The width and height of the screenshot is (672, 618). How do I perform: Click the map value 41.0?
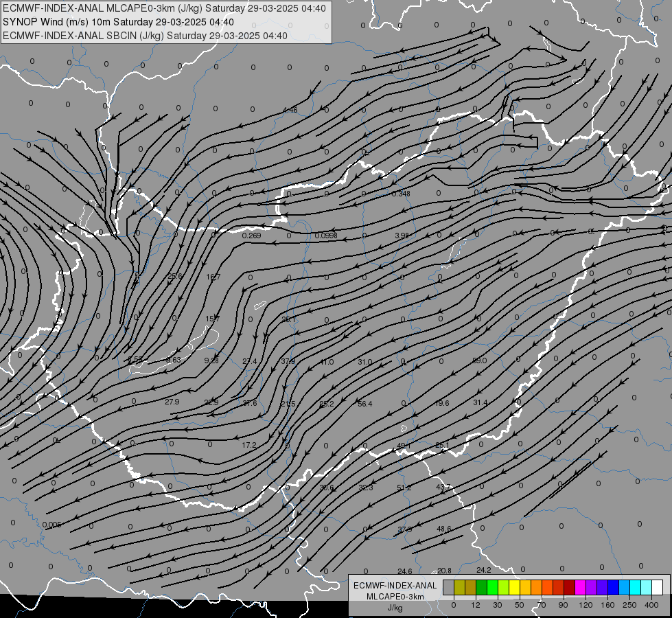pos(327,362)
